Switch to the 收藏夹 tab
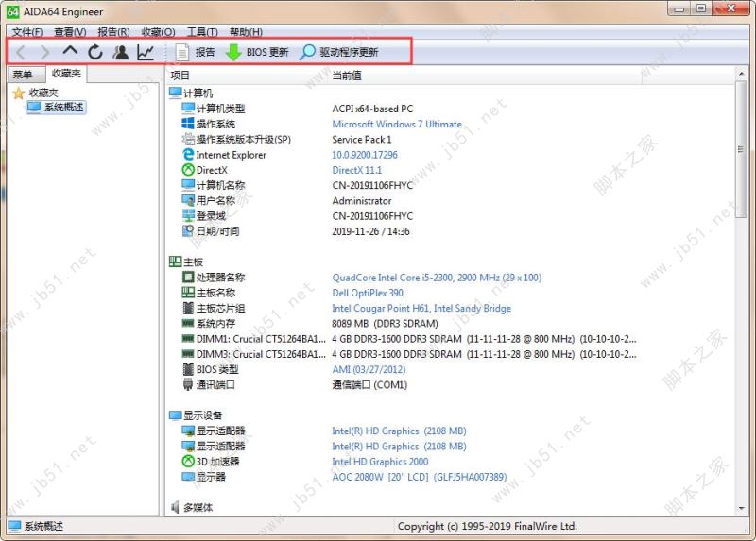 (x=66, y=74)
